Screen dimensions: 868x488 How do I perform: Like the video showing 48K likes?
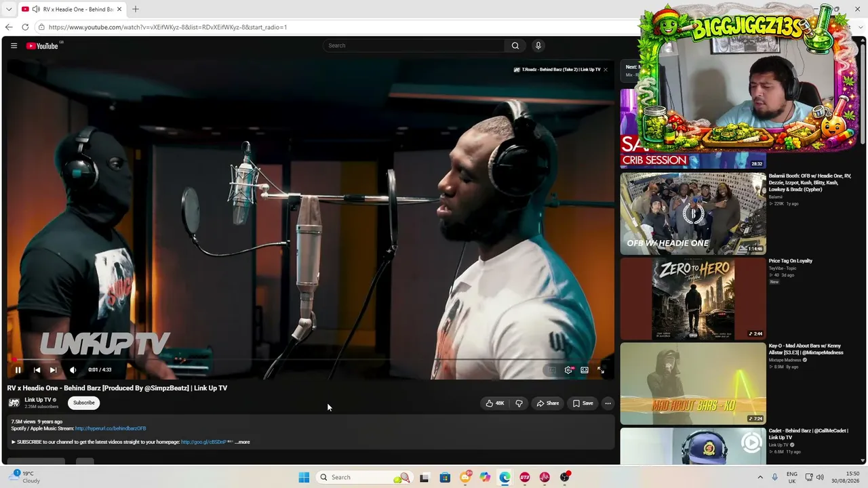(495, 403)
